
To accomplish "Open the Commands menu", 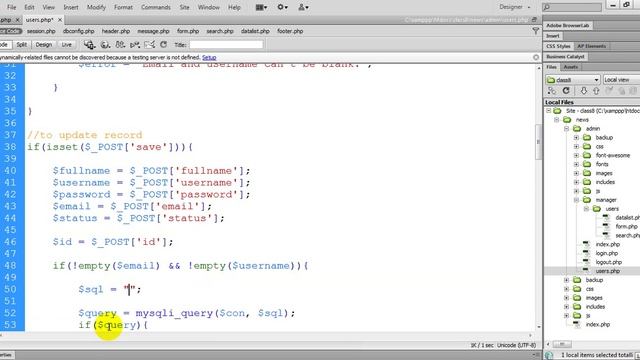I will pyautogui.click(x=156, y=7).
